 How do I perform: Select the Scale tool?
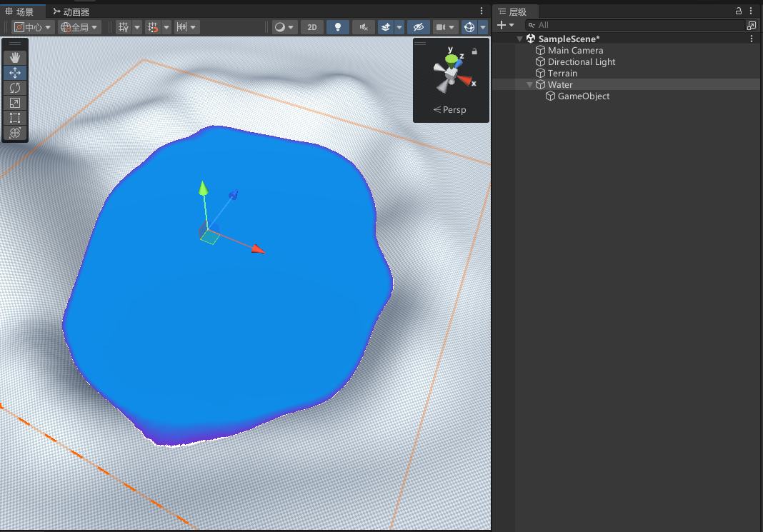15,102
